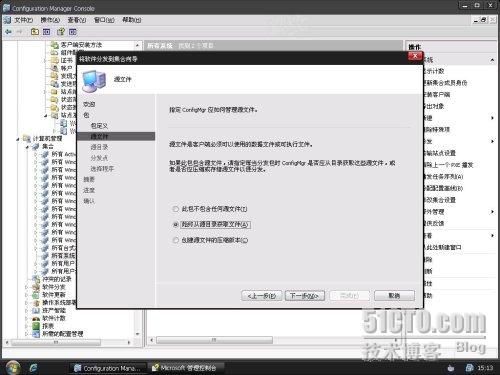The image size is (500, 375).
Task: Launch Internet Explorer from taskbar
Action: coord(33,368)
